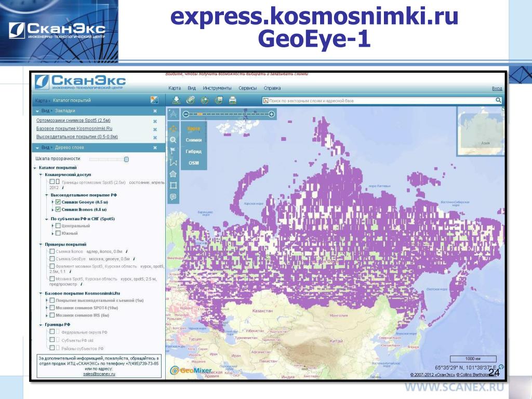Open the Карта menu

[175, 88]
